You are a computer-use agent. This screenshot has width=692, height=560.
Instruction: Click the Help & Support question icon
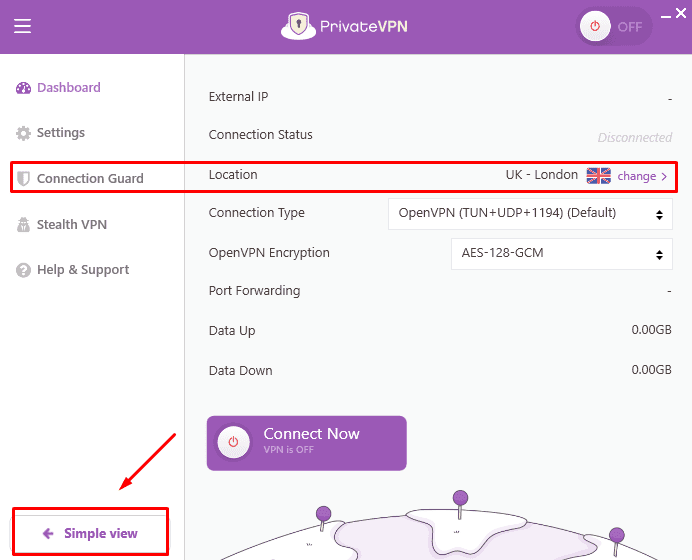[24, 270]
